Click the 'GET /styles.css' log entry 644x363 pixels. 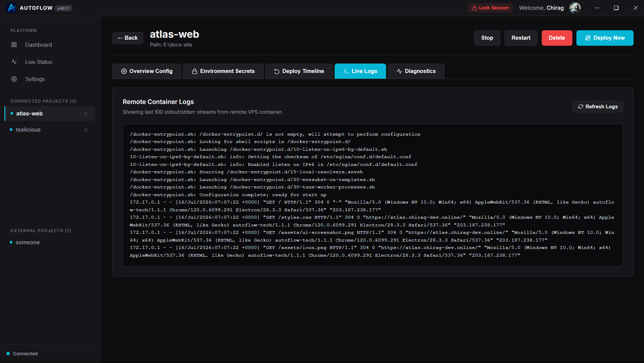372,221
